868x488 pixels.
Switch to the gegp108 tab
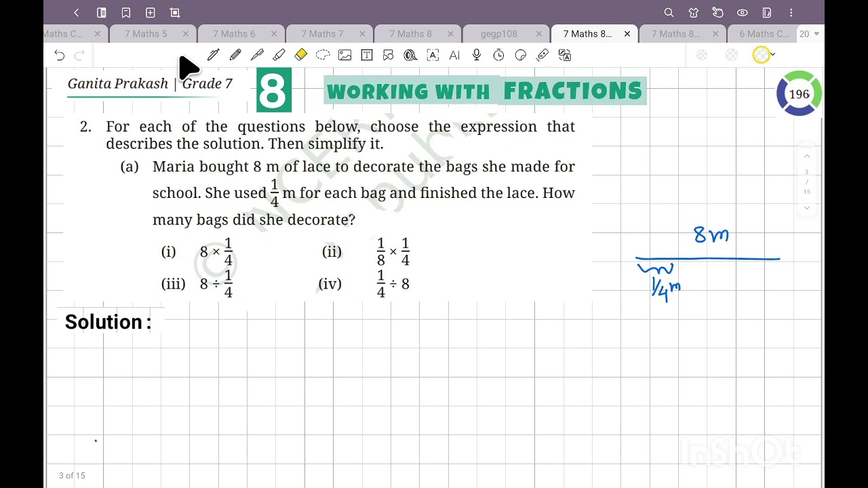(x=499, y=34)
